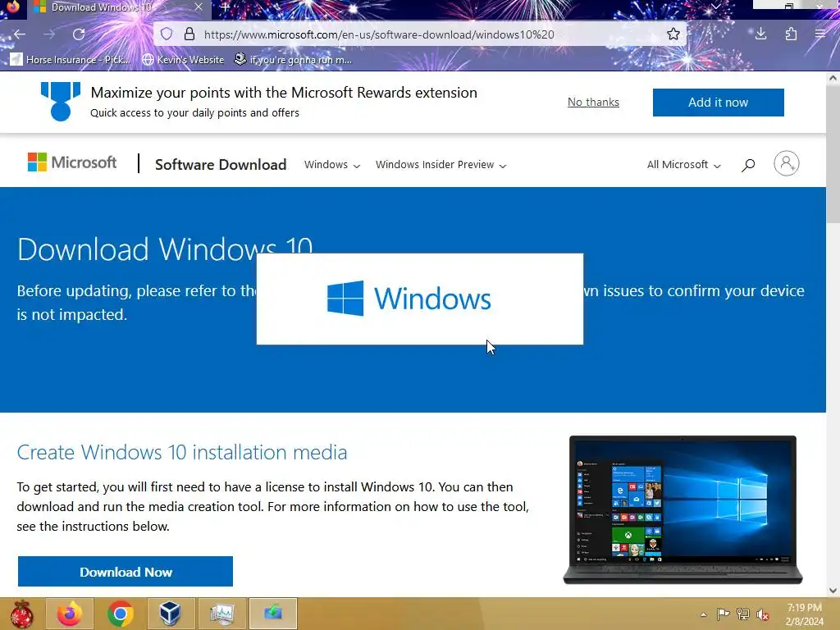The image size is (840, 630).
Task: Open Firefox from the taskbar
Action: click(x=70, y=614)
